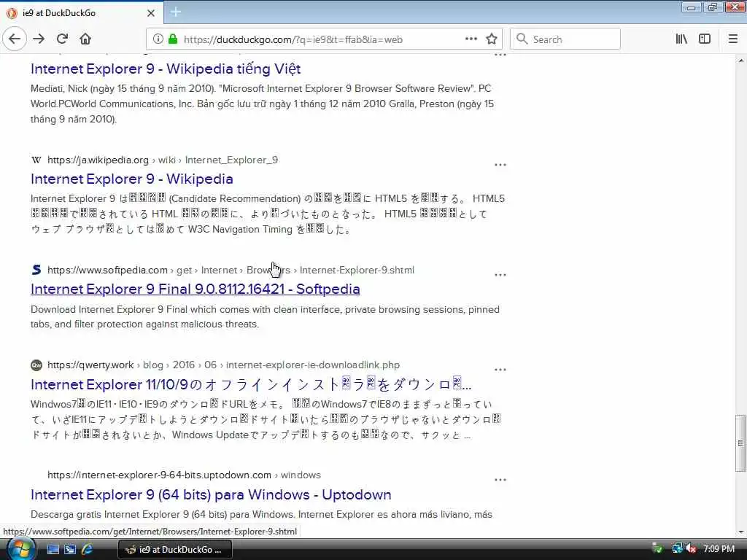Click the green padlock security icon
The height and width of the screenshot is (560, 747).
click(x=172, y=39)
